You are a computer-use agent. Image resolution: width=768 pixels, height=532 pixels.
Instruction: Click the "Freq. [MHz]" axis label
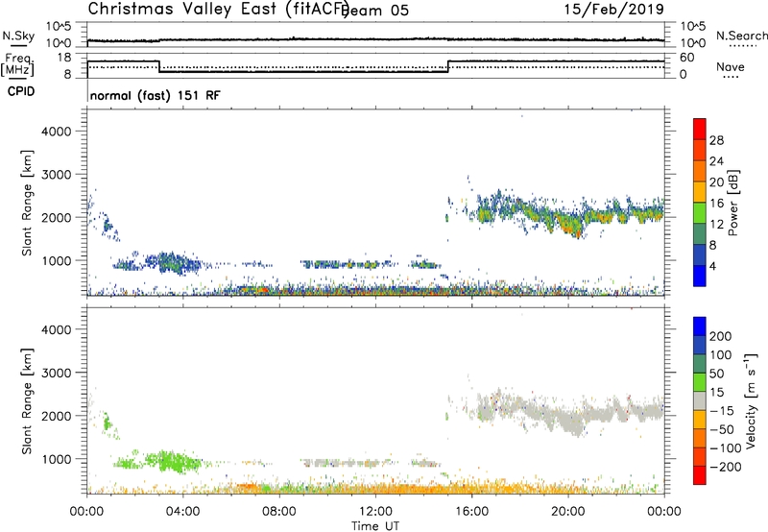coord(17,64)
